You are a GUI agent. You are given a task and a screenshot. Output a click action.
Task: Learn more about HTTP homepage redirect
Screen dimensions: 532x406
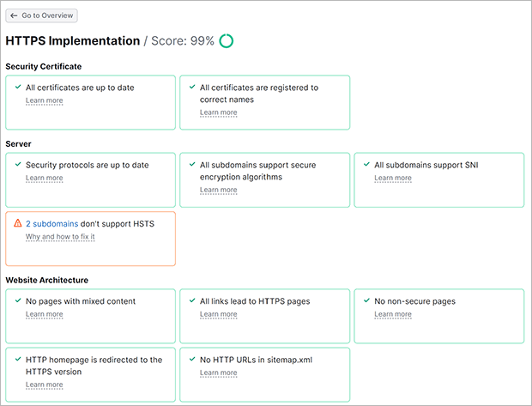tap(44, 385)
